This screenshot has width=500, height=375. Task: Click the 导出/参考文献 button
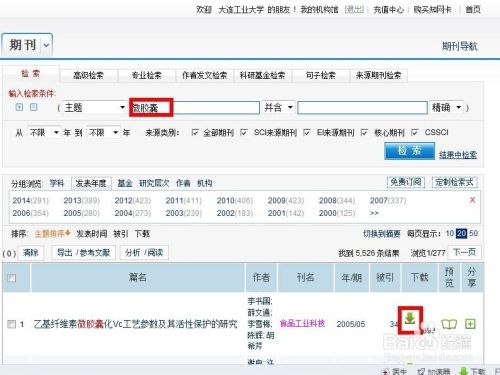(83, 253)
